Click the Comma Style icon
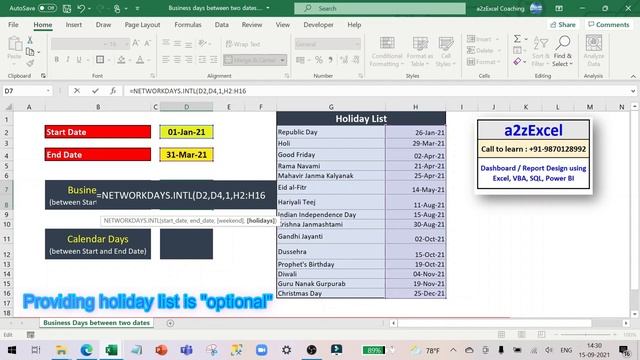Viewport: 640px width, 360px height. (x=331, y=60)
